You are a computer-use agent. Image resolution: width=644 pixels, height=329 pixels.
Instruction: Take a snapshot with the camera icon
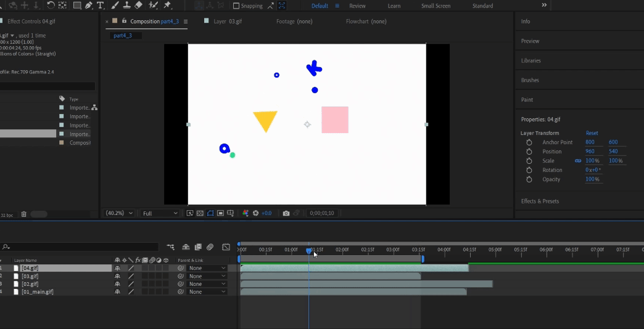(286, 213)
